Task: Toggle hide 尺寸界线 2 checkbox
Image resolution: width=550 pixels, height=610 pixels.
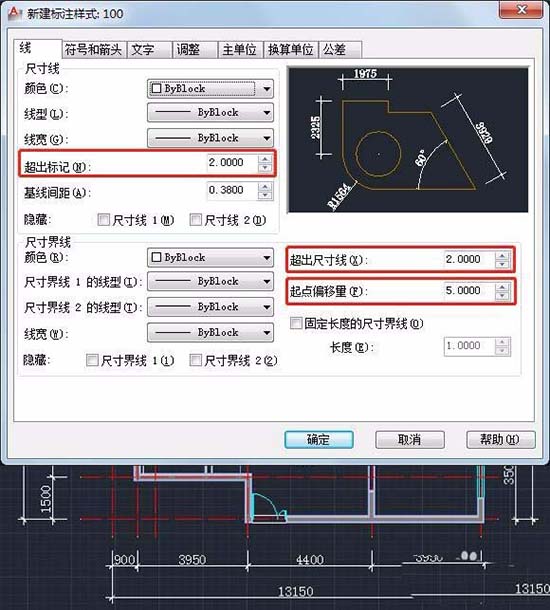Action: [195, 360]
